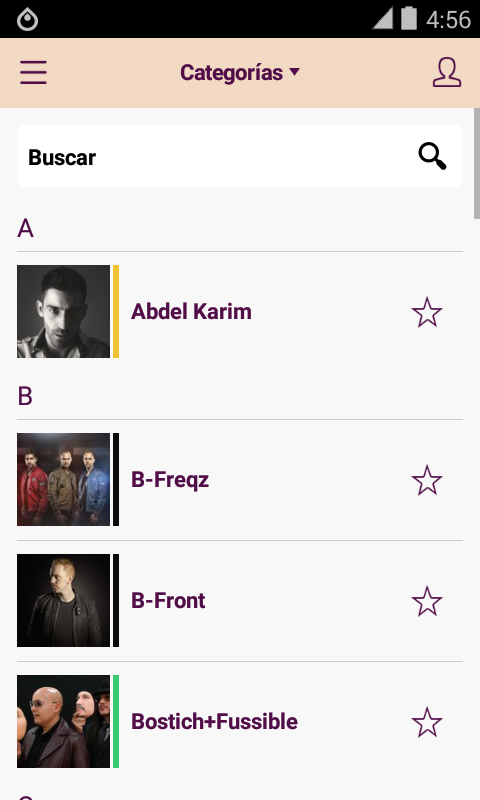Favorite Abdel Karim with the star
The width and height of the screenshot is (480, 800).
pos(426,312)
